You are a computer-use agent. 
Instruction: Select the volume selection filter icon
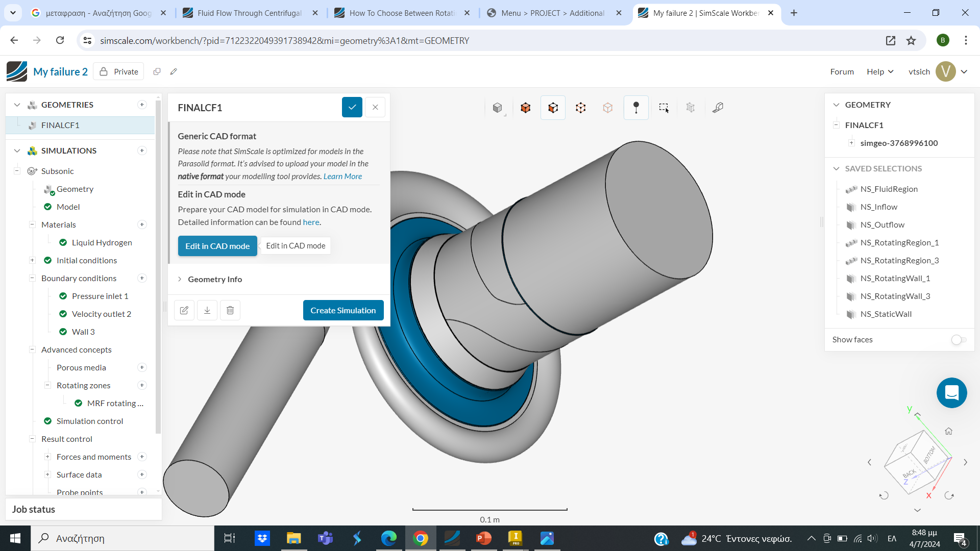point(525,108)
